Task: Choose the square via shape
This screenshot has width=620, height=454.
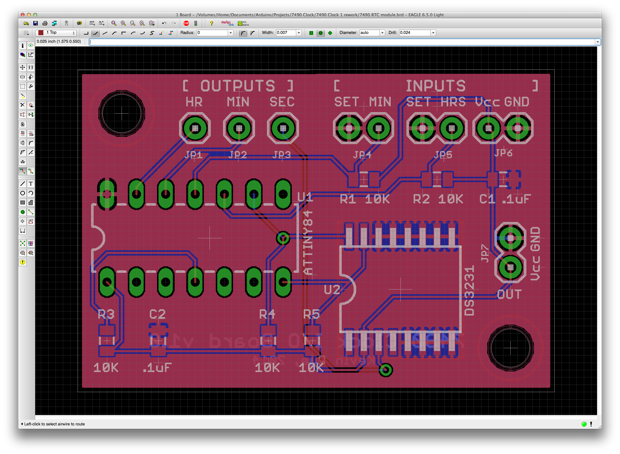Action: [x=311, y=33]
